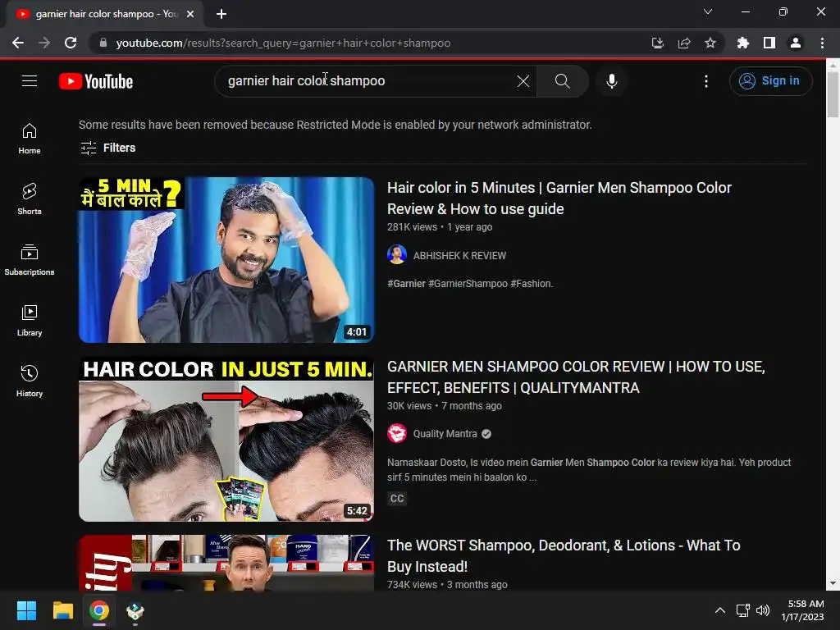This screenshot has height=630, width=840.
Task: Click the page vertical scrollbar thumb
Action: [833, 94]
